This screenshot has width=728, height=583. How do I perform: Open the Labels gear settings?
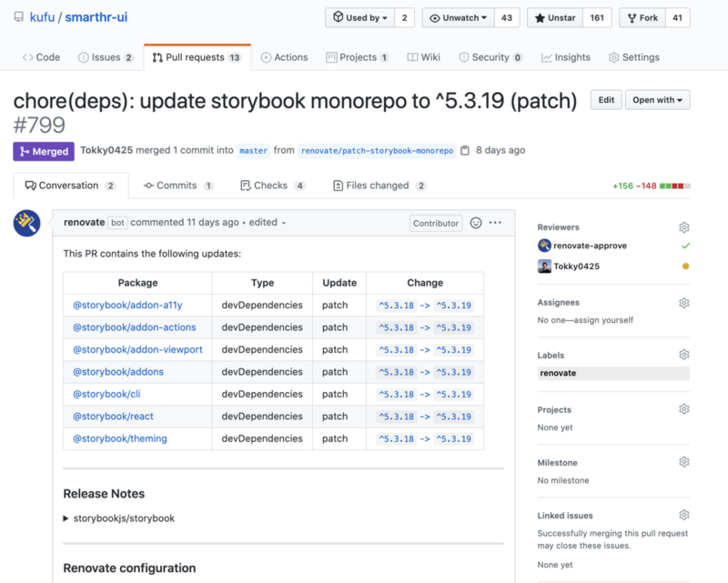[x=684, y=355]
